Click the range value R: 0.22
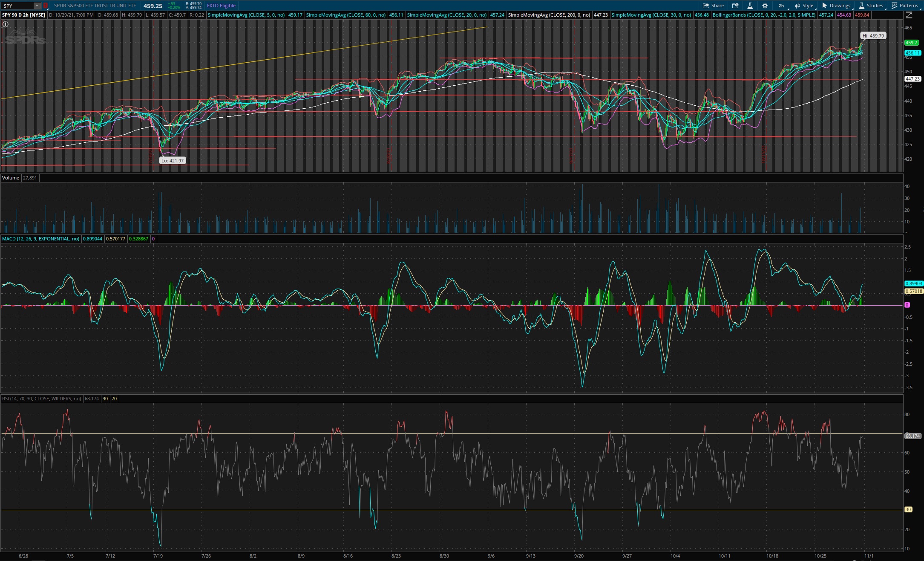The height and width of the screenshot is (561, 924). [197, 15]
